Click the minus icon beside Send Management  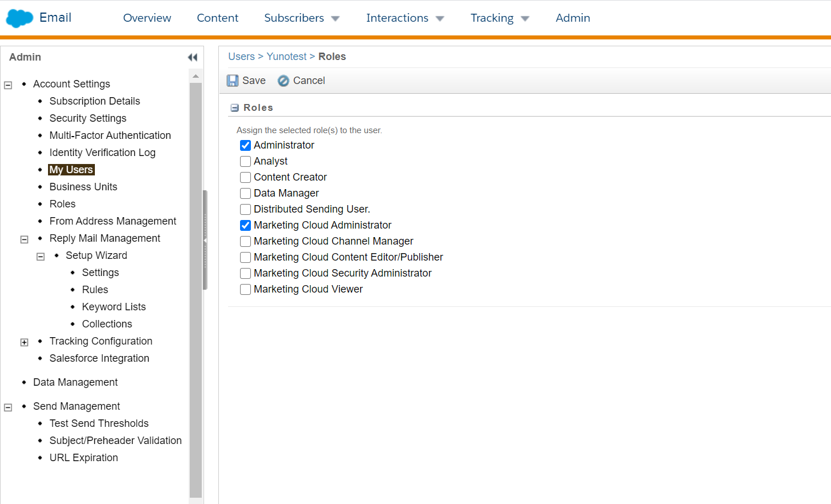[x=8, y=406]
